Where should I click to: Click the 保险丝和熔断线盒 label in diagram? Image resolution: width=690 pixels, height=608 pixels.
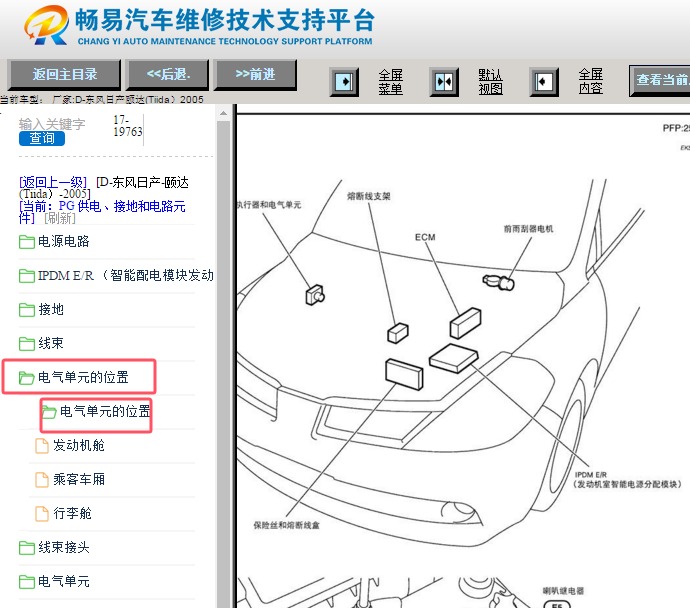(286, 525)
